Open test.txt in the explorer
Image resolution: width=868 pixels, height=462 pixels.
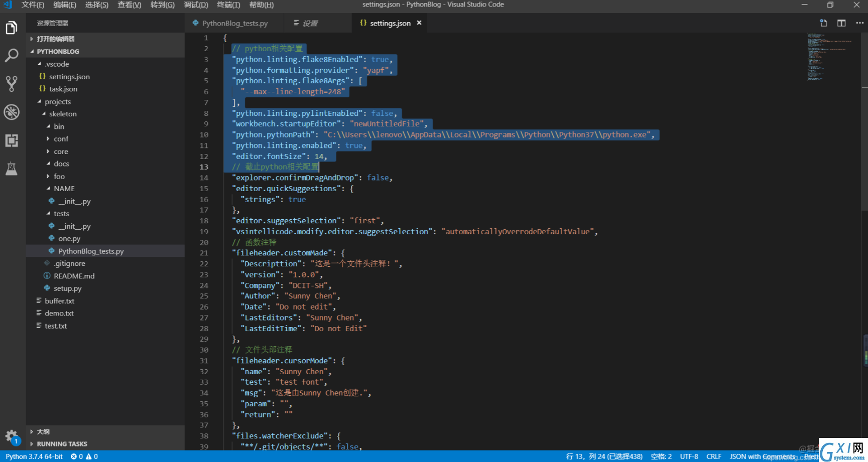[56, 326]
